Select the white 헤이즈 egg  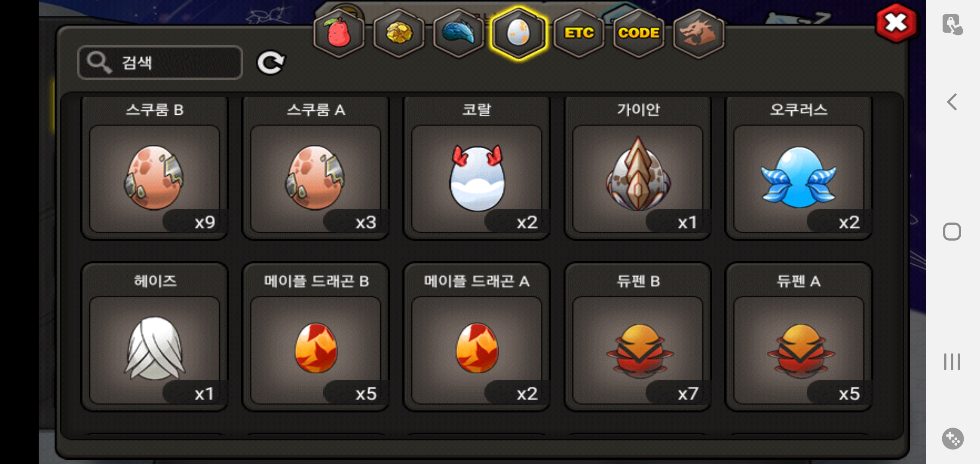155,337
